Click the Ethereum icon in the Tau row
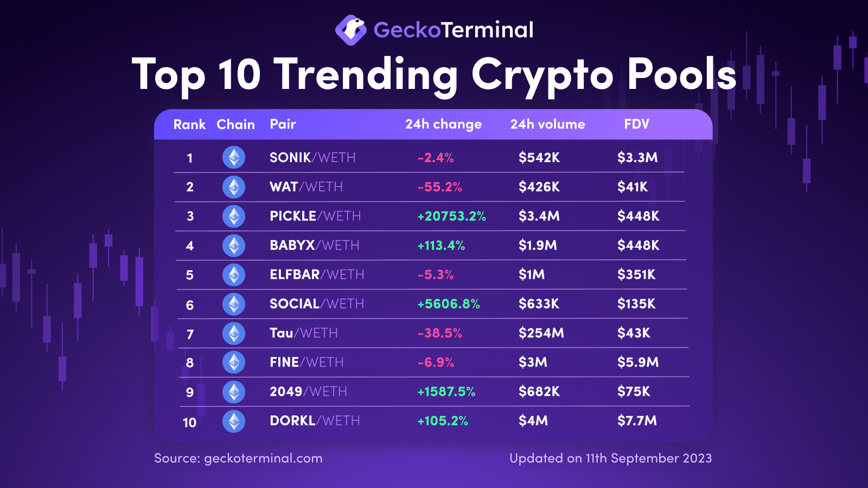The width and height of the screenshot is (868, 488). pyautogui.click(x=234, y=333)
